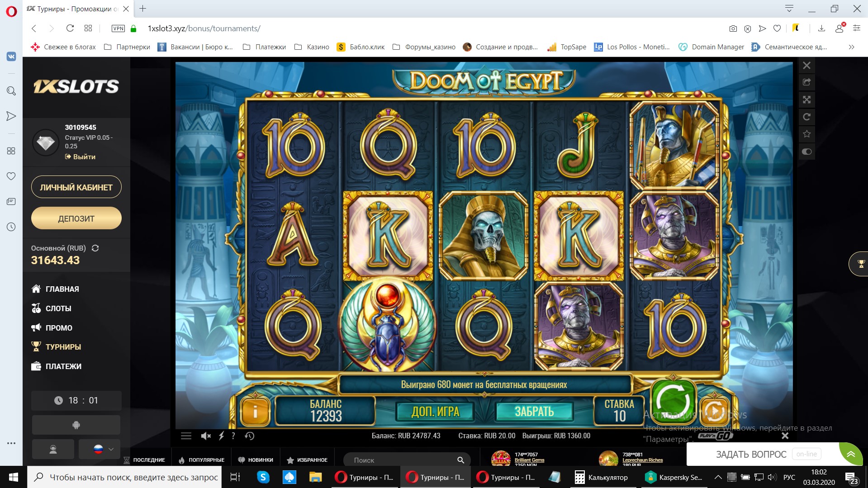Open the language flag dropdown
Viewport: 868px width, 488px height.
click(x=100, y=449)
